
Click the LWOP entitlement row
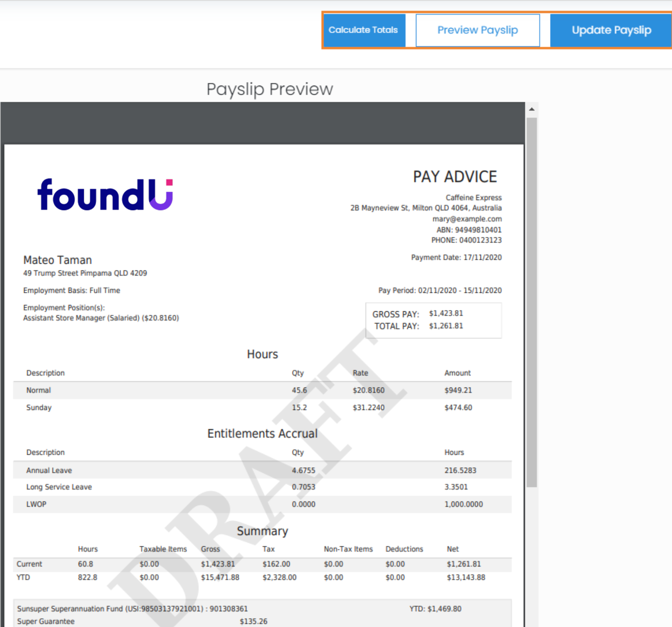[x=262, y=504]
